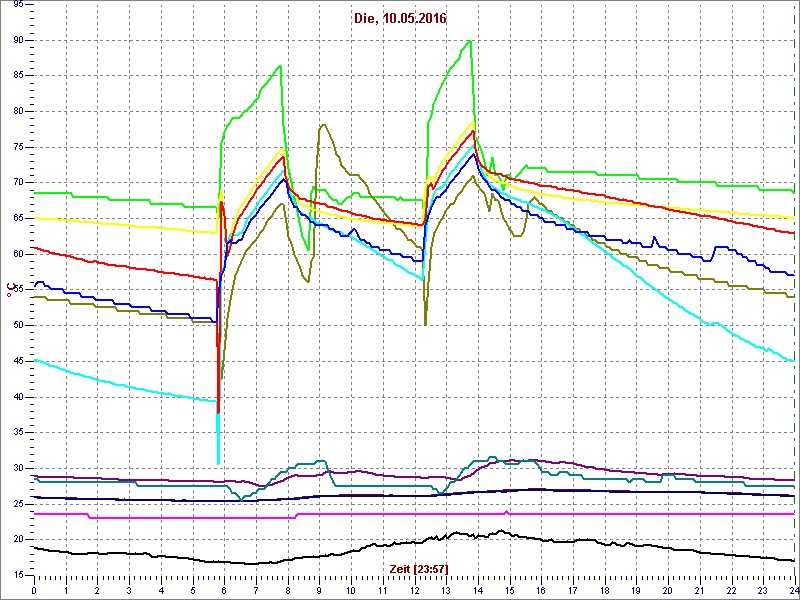The image size is (800, 600).
Task: Click hour 2 on the time axis
Action: click(x=97, y=590)
